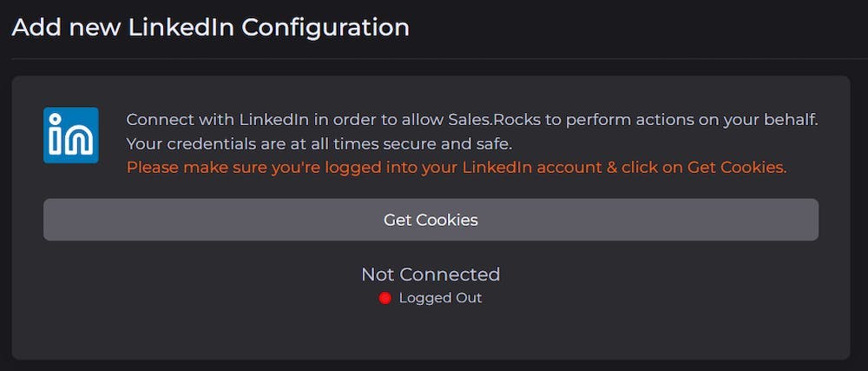Viewport: 868px width, 371px height.
Task: Click the word credentials in the description
Action: point(202,144)
